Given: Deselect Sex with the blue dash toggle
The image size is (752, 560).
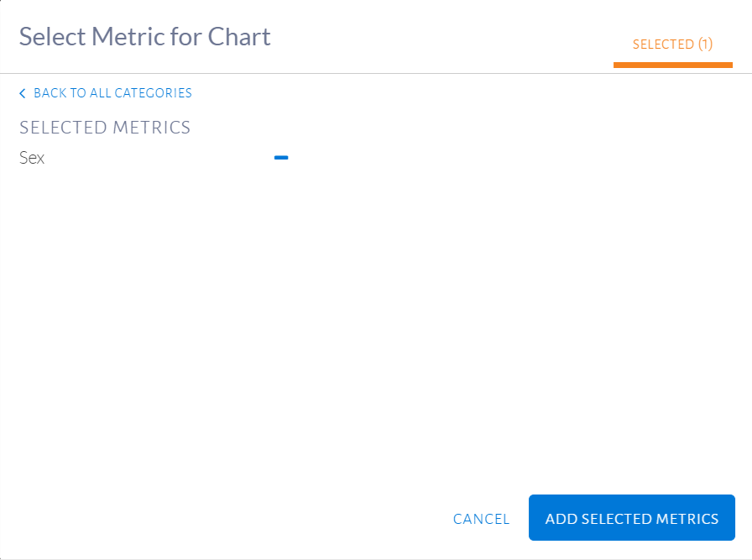Looking at the screenshot, I should (x=281, y=158).
